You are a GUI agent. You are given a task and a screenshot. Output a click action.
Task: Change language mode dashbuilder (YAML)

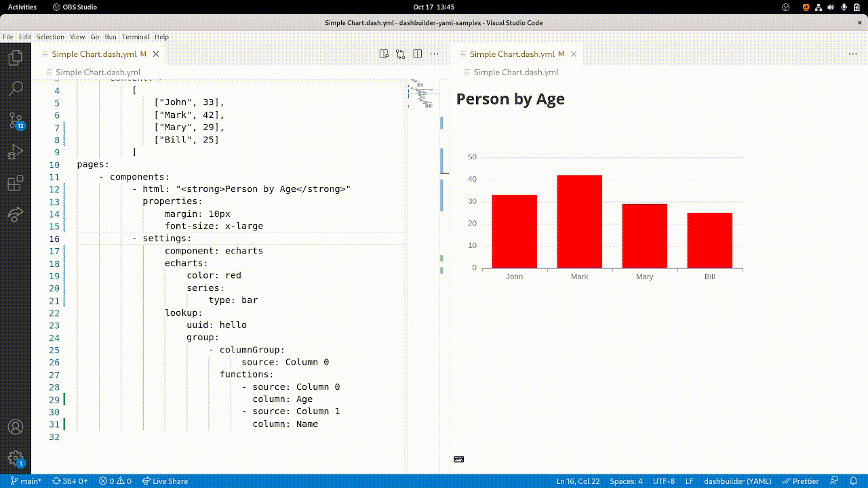tap(738, 481)
